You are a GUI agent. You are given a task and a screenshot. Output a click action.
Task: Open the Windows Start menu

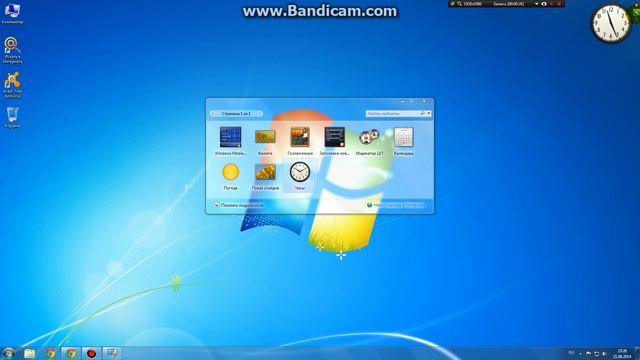[x=9, y=353]
